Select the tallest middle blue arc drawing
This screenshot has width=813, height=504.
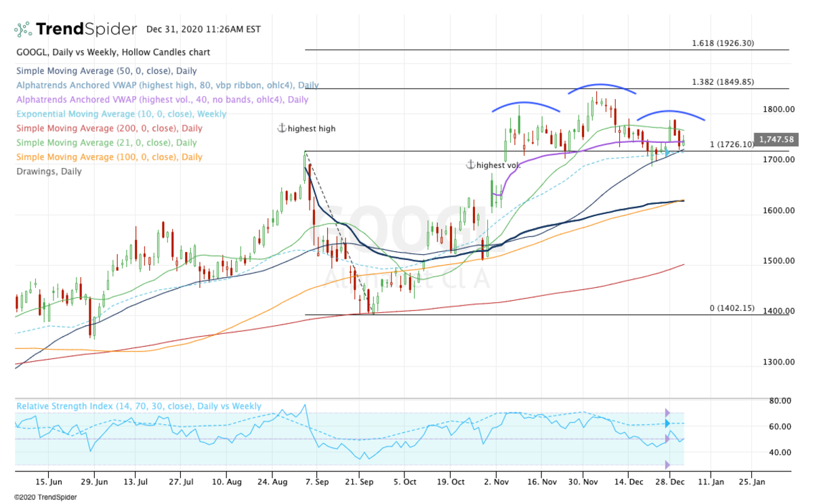pyautogui.click(x=602, y=87)
